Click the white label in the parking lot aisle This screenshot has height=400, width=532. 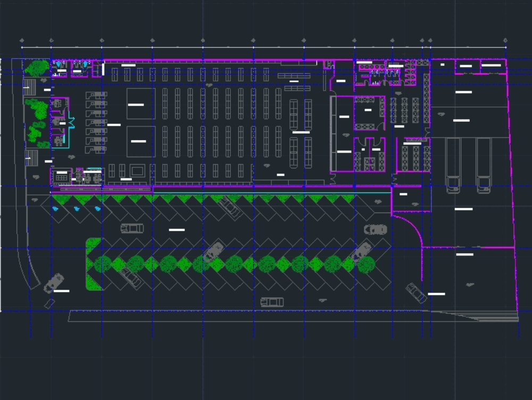click(x=177, y=230)
